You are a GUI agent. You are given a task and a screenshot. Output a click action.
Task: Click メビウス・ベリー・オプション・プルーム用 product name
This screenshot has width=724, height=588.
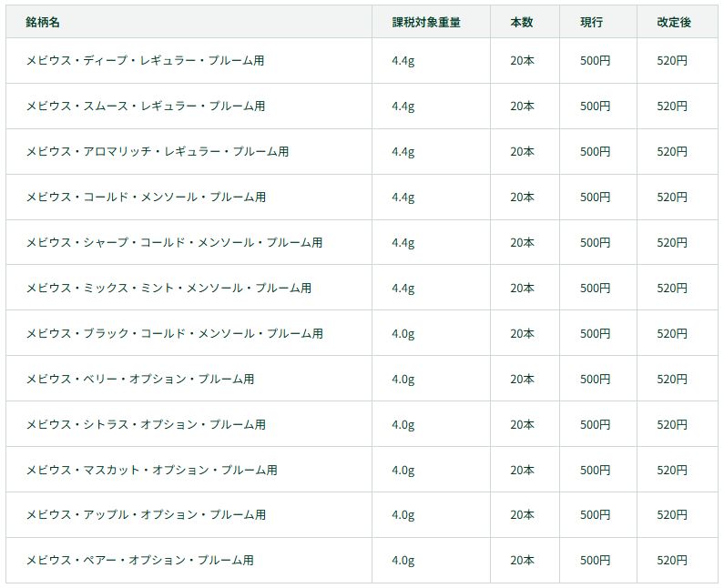coord(139,380)
